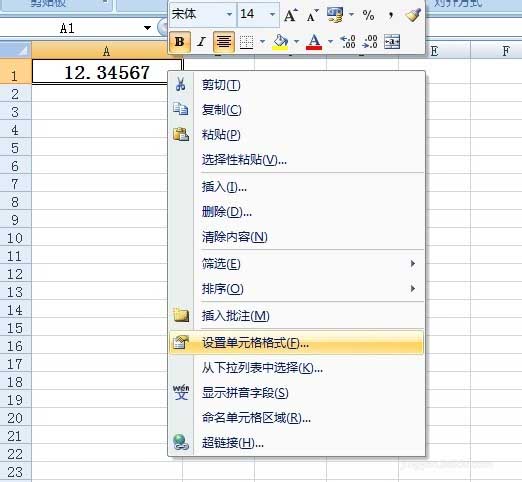Click the format cells icon
Image resolution: width=522 pixels, height=482 pixels.
[x=181, y=342]
